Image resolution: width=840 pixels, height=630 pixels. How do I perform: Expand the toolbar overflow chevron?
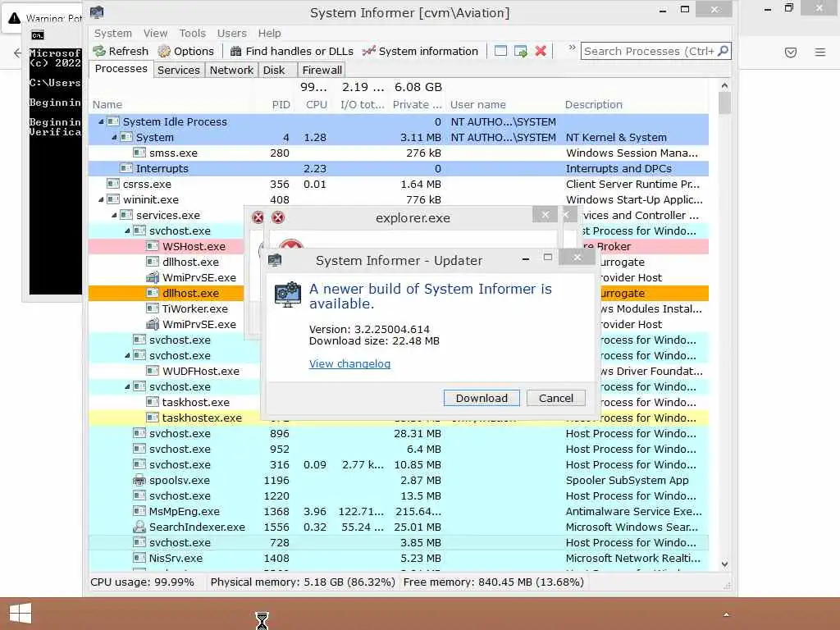click(x=572, y=47)
